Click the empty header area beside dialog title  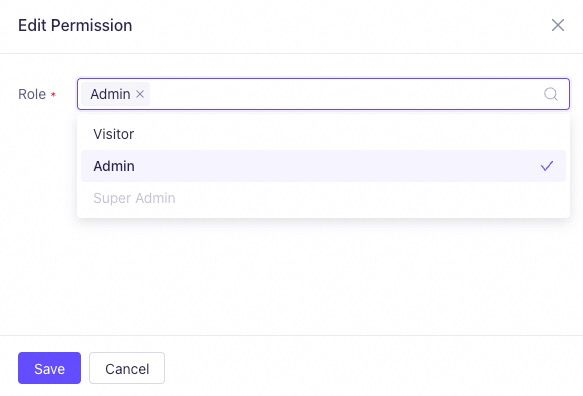[x=335, y=25]
